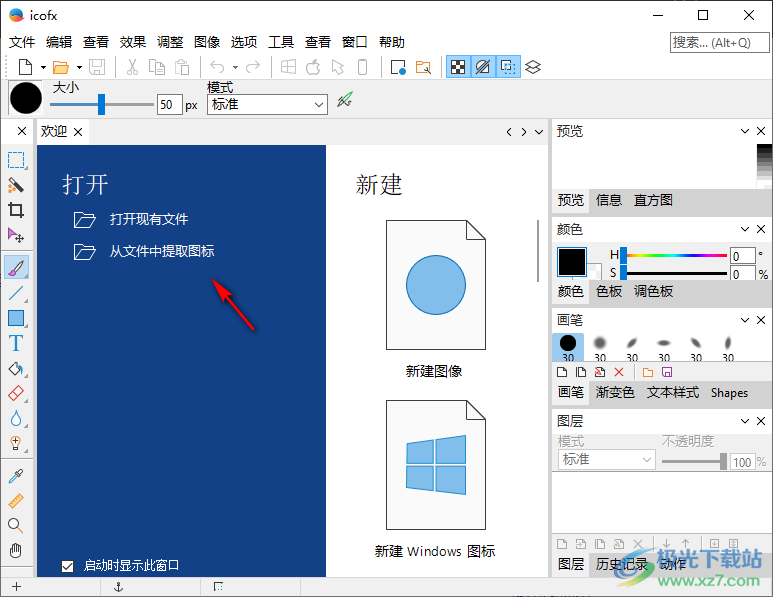
Task: Select the rectangle shape tool
Action: click(x=16, y=318)
